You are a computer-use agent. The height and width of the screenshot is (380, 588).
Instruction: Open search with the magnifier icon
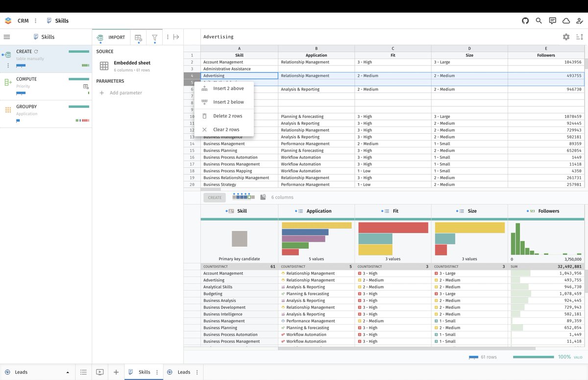(x=539, y=21)
